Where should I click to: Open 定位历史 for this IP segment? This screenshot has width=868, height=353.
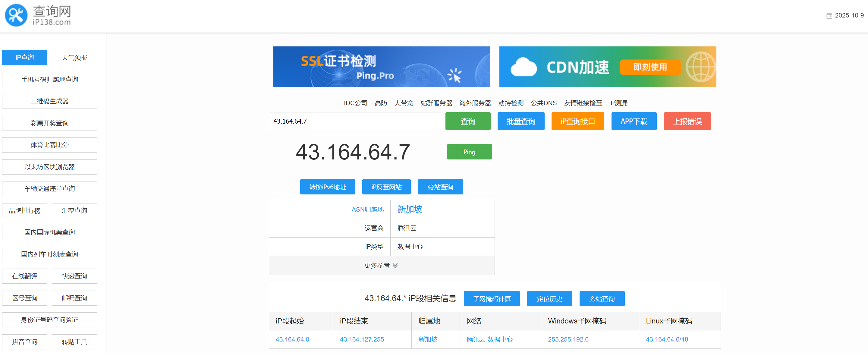[549, 299]
